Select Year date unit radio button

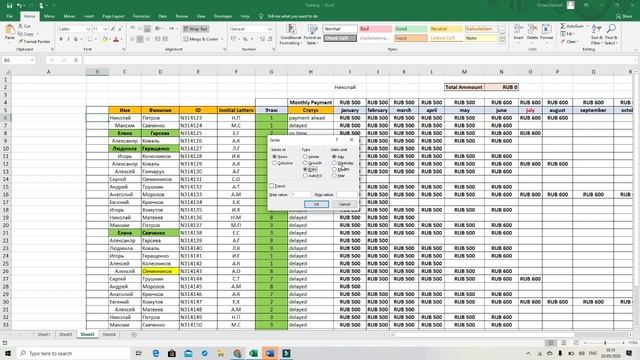[x=334, y=176]
